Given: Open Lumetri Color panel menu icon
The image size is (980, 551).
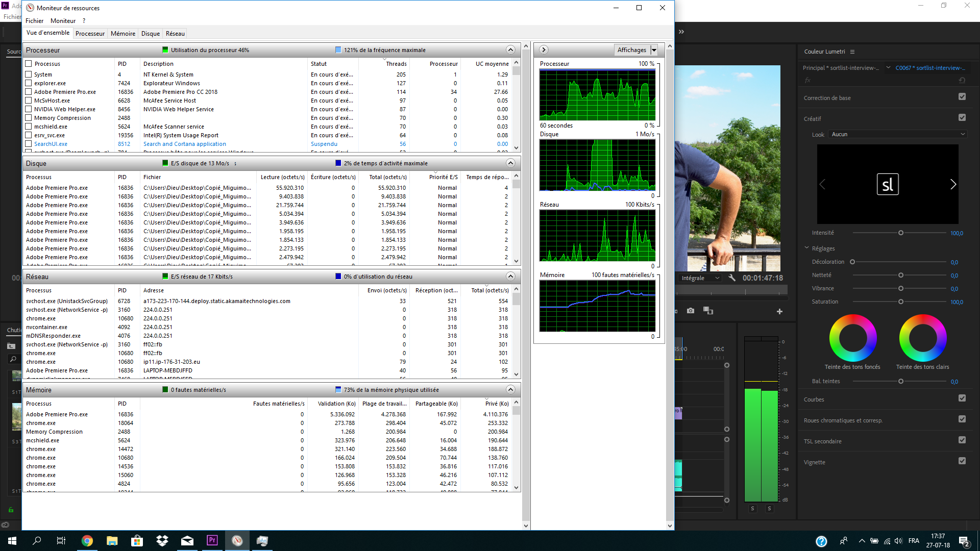Looking at the screenshot, I should click(x=852, y=52).
